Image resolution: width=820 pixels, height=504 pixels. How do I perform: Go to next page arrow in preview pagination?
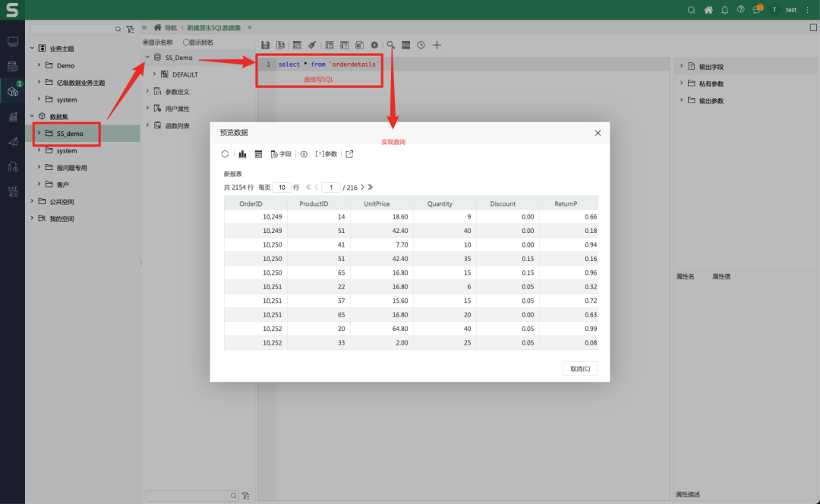point(362,187)
